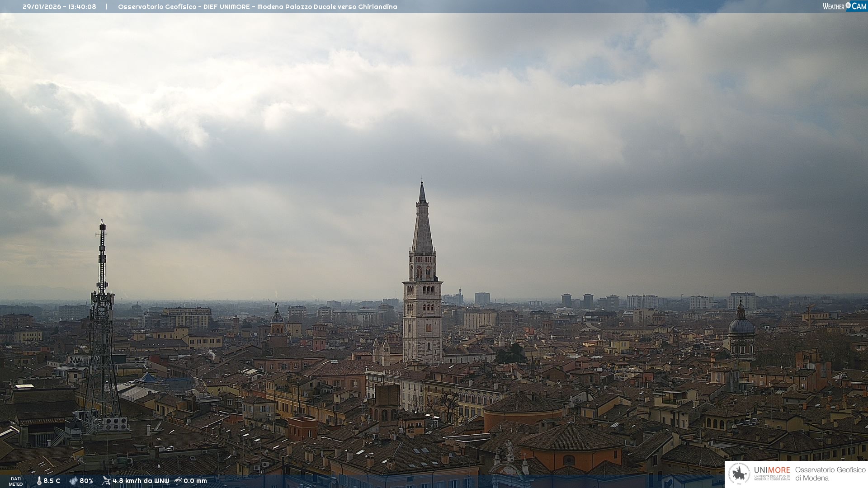
Task: Click the DATI METEO label
Action: coord(16,481)
